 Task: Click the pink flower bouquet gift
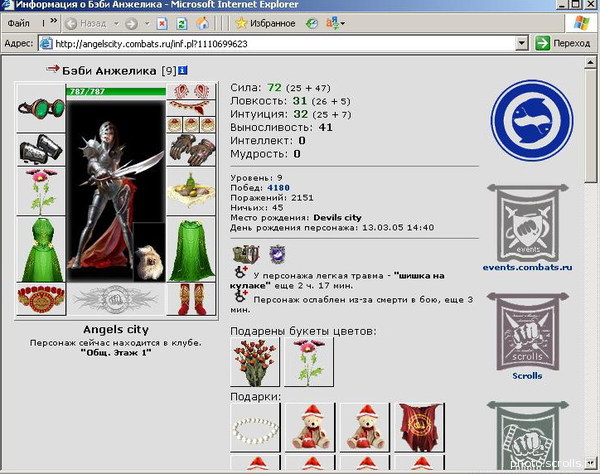pyautogui.click(x=309, y=362)
